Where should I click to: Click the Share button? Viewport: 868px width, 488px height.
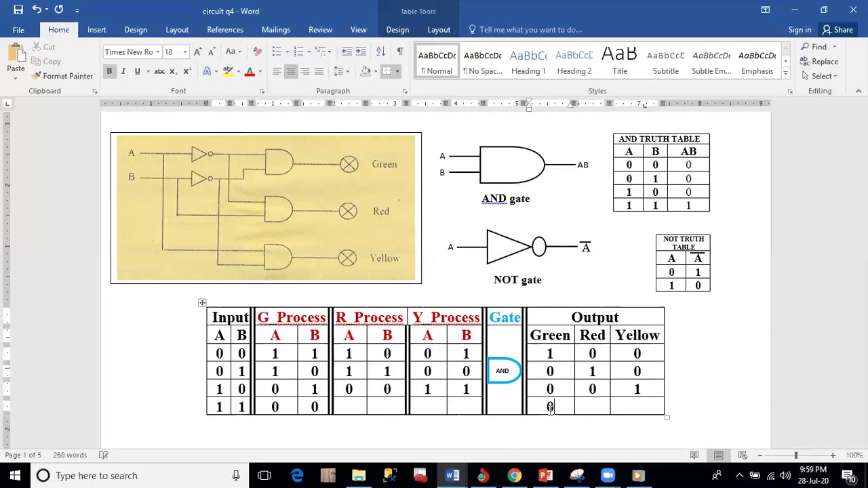coord(837,30)
